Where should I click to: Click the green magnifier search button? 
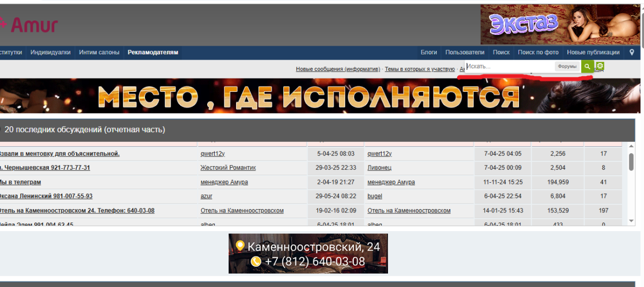pos(588,67)
